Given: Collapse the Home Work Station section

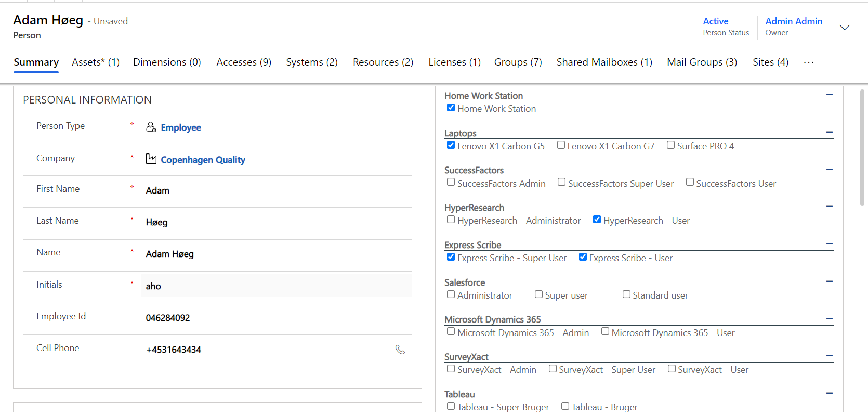Looking at the screenshot, I should [829, 95].
